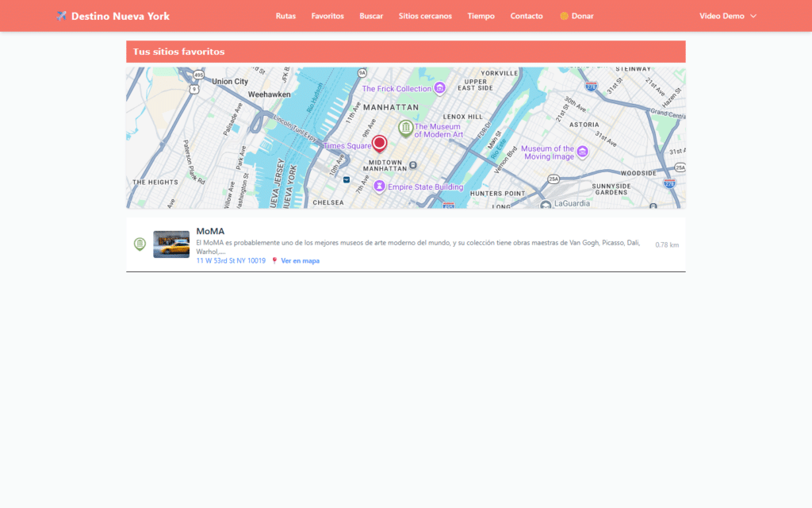Click the blue marker icon near 7th Ave

(347, 179)
